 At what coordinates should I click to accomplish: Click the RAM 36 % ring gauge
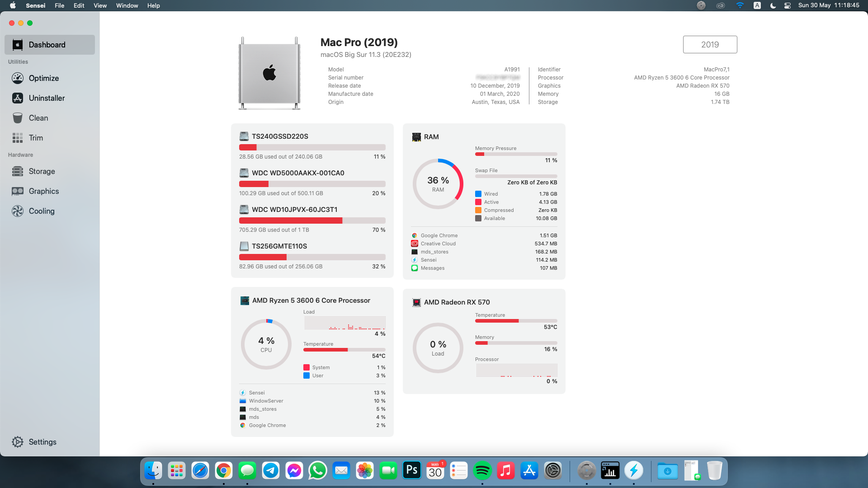coord(438,184)
